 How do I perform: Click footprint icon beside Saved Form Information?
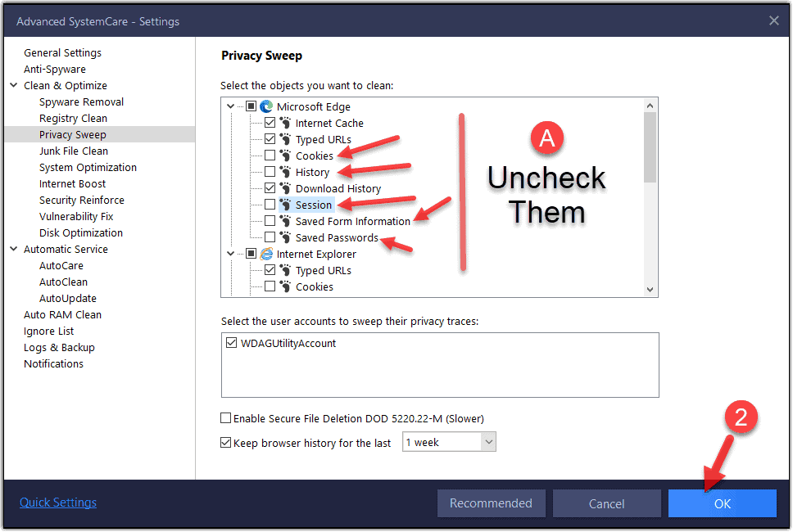[285, 221]
